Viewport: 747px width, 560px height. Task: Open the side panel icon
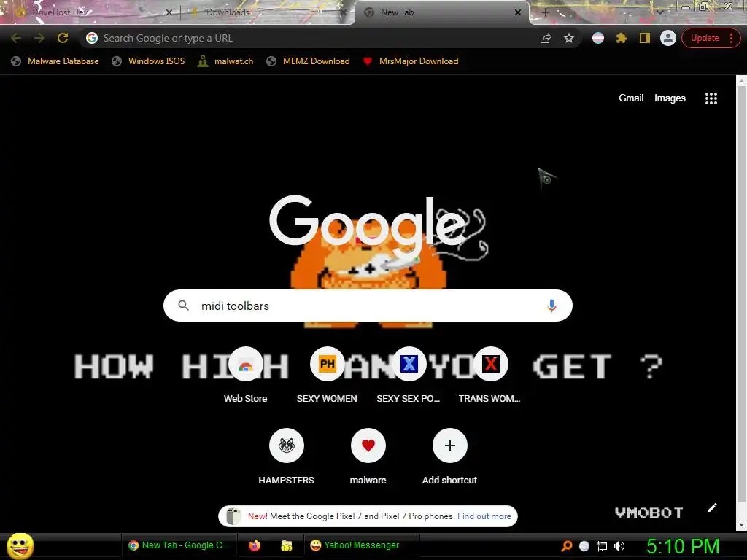coord(645,38)
